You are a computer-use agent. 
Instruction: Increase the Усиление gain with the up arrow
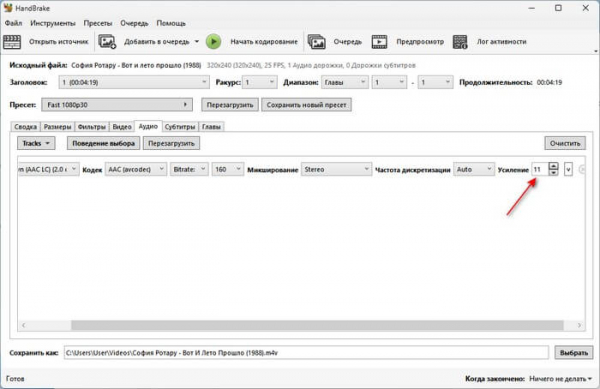(x=553, y=166)
